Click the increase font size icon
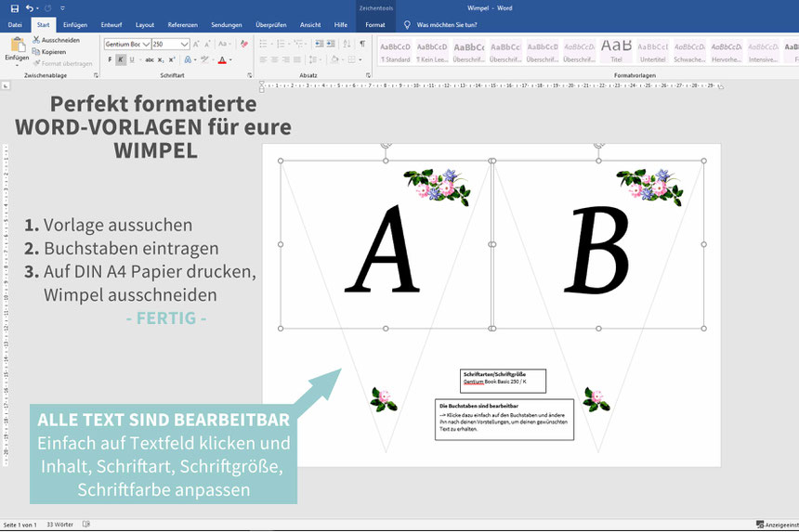Screen dimensions: 799x532 pos(196,45)
